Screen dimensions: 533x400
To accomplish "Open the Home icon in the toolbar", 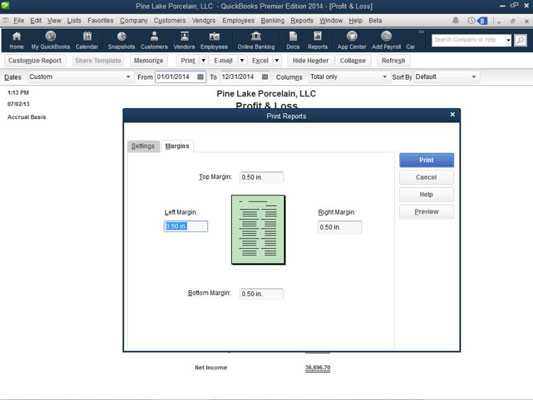I will point(16,40).
